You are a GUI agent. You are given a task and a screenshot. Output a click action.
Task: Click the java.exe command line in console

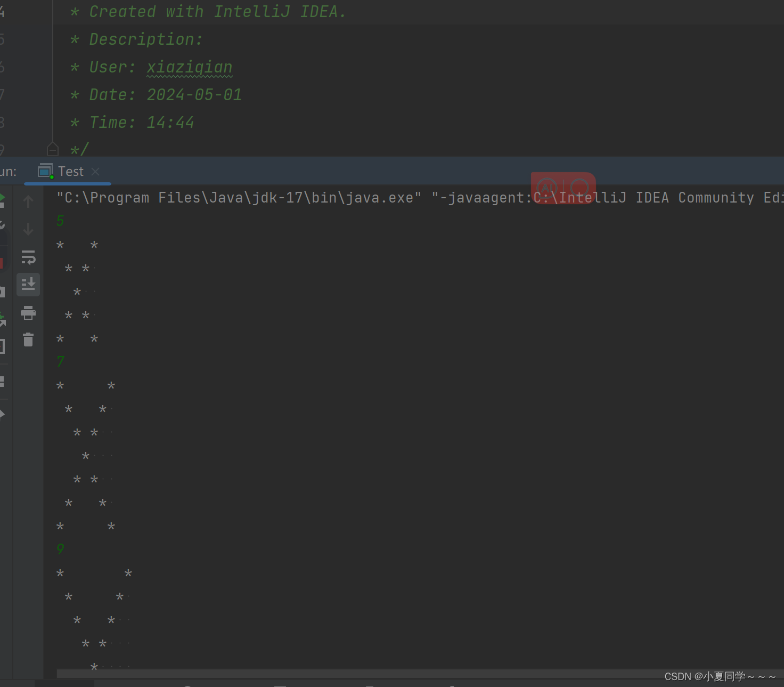click(420, 198)
